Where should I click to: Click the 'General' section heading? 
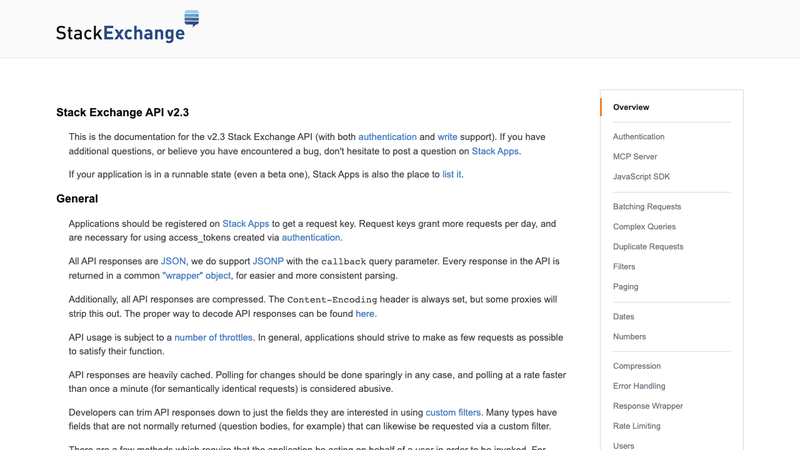[77, 198]
